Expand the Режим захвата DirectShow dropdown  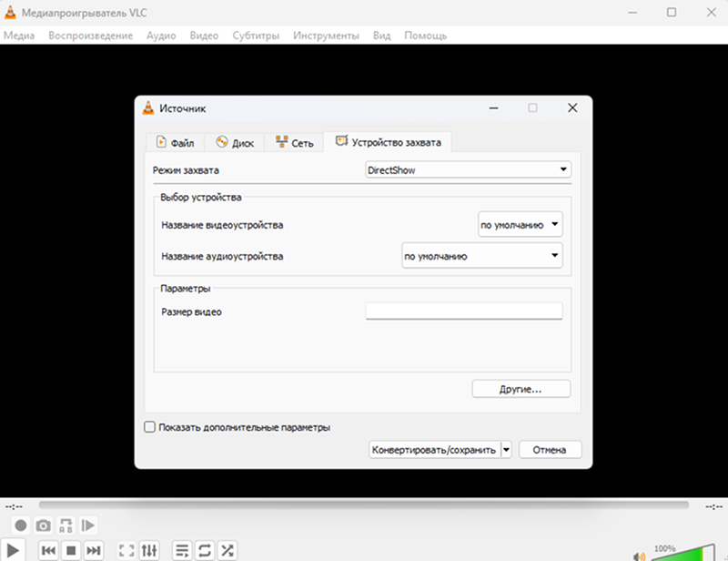tap(468, 169)
